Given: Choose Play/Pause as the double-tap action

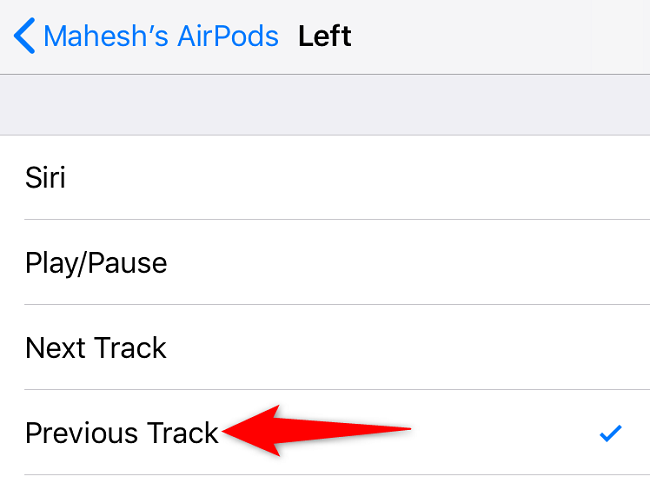Looking at the screenshot, I should tap(96, 263).
